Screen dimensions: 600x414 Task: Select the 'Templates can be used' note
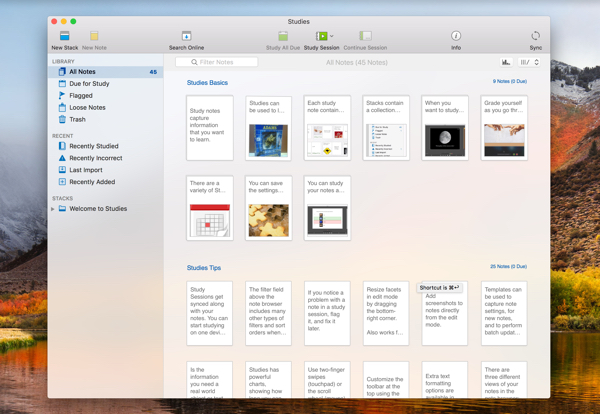pos(504,313)
